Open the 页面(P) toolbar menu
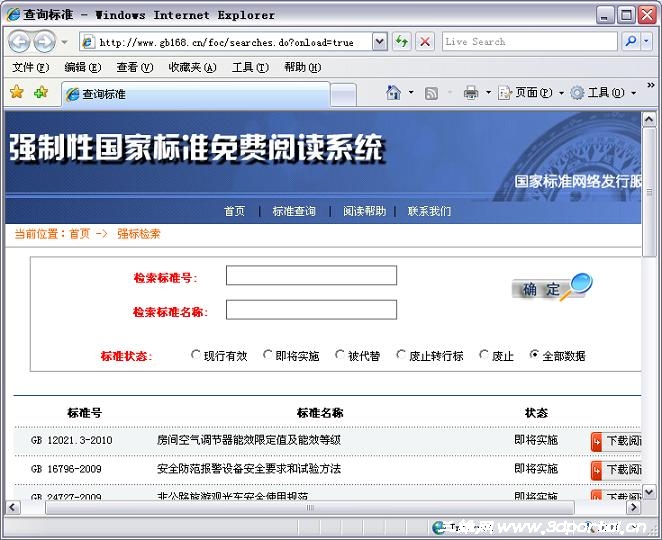This screenshot has width=662, height=540. click(x=531, y=92)
